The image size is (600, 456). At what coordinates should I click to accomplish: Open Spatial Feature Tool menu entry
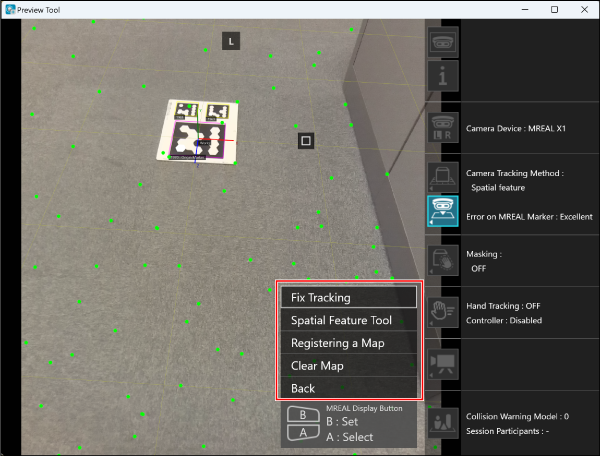(x=349, y=320)
